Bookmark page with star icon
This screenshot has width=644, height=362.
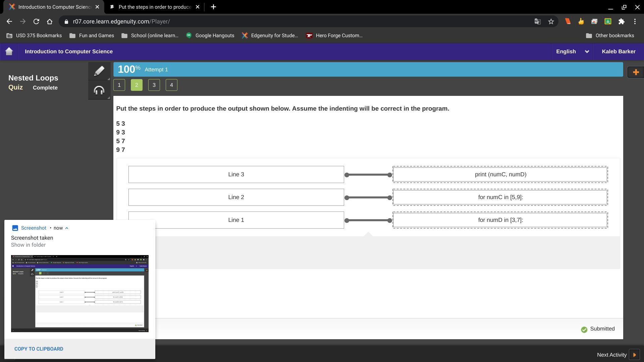551,21
